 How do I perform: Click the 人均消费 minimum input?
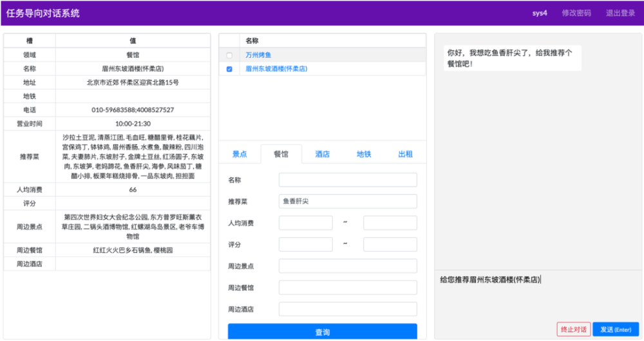(305, 223)
